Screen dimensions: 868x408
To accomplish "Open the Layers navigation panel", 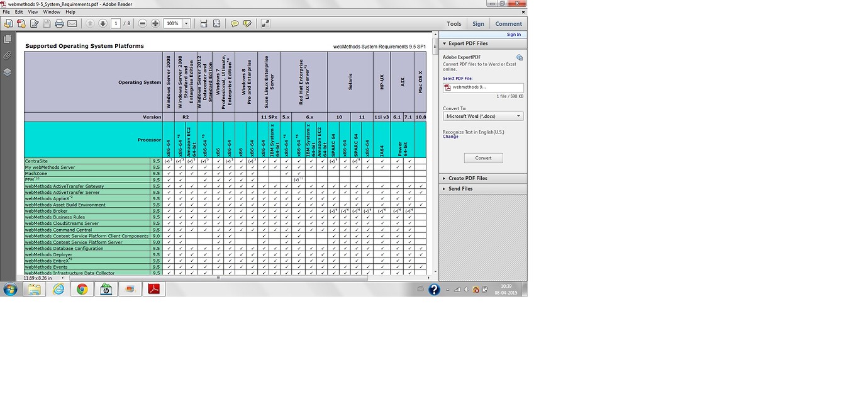I will point(8,72).
